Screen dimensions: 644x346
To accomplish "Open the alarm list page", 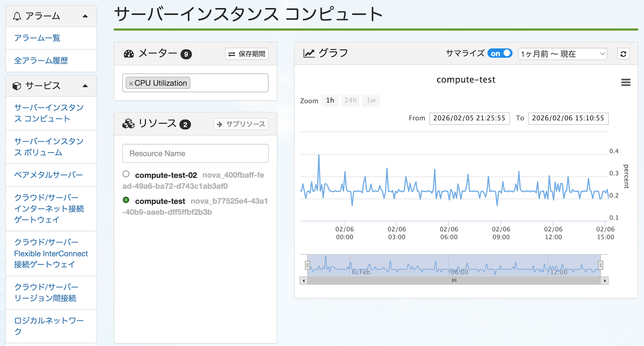I will click(37, 38).
